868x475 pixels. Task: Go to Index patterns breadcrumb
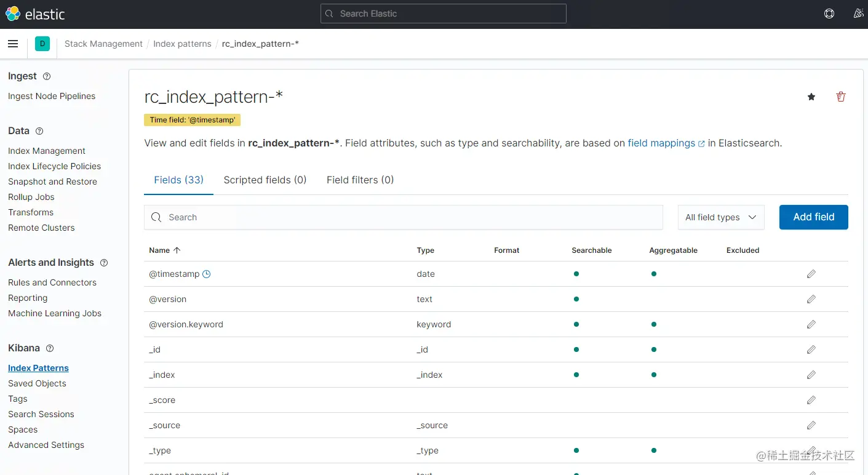point(182,44)
